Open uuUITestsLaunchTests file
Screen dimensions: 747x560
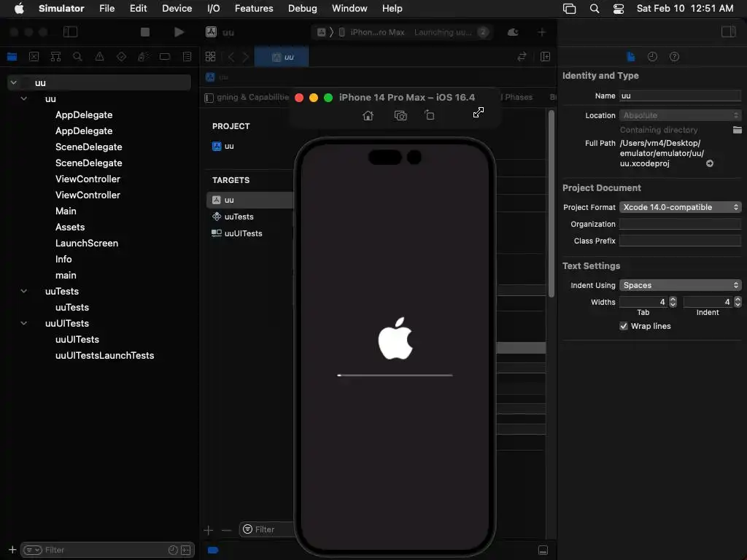pyautogui.click(x=104, y=355)
